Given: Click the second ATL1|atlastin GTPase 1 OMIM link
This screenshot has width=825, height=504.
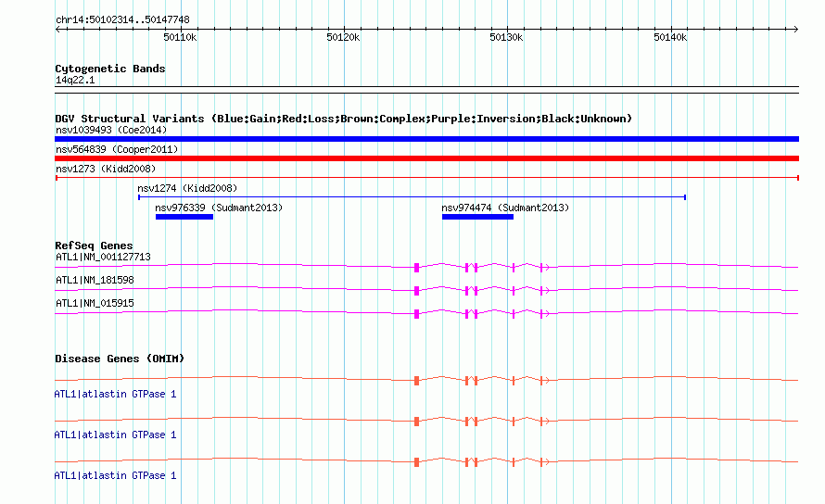Looking at the screenshot, I should point(115,435).
